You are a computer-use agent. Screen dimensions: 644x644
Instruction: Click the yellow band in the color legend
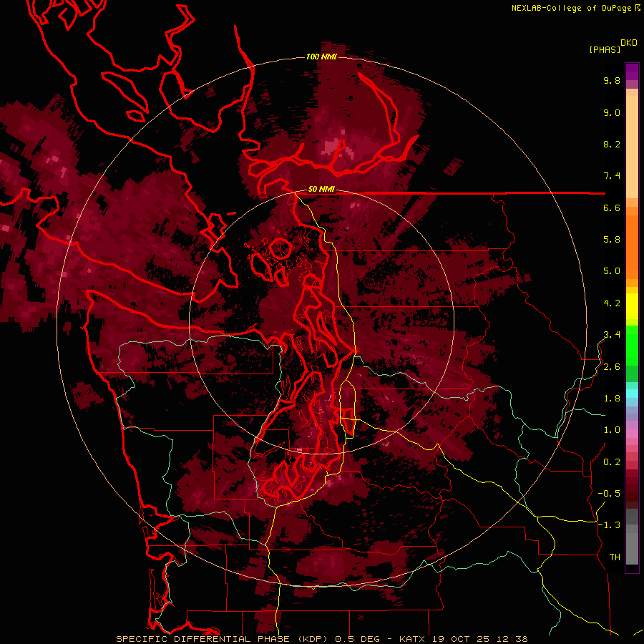point(632,306)
